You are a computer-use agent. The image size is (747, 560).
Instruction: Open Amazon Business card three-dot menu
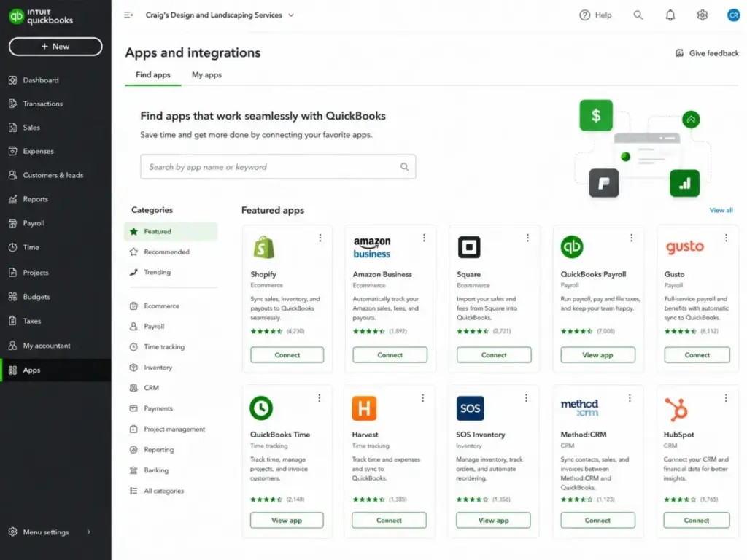pos(424,238)
